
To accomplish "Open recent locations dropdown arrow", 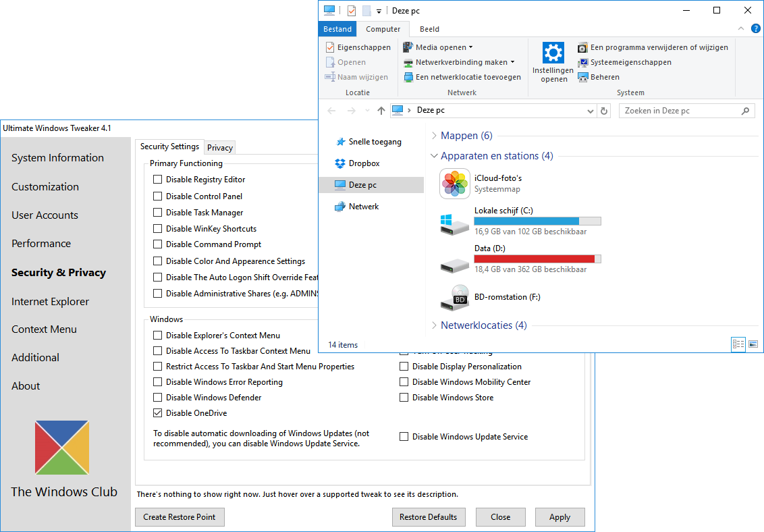I will (367, 111).
